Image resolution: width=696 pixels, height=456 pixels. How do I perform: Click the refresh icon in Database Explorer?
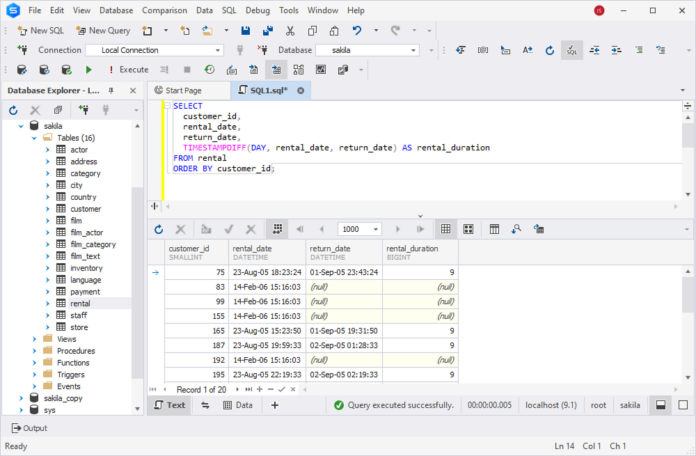pos(14,110)
